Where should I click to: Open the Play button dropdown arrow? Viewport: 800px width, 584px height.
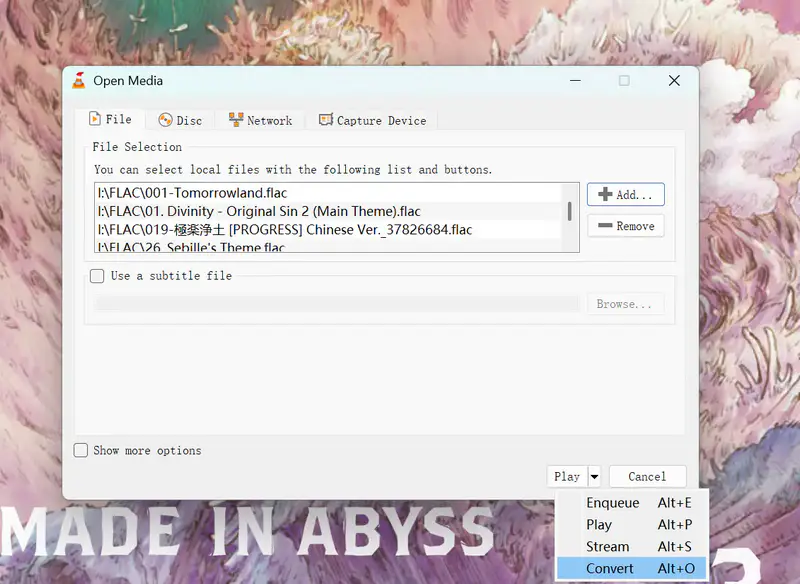point(592,476)
